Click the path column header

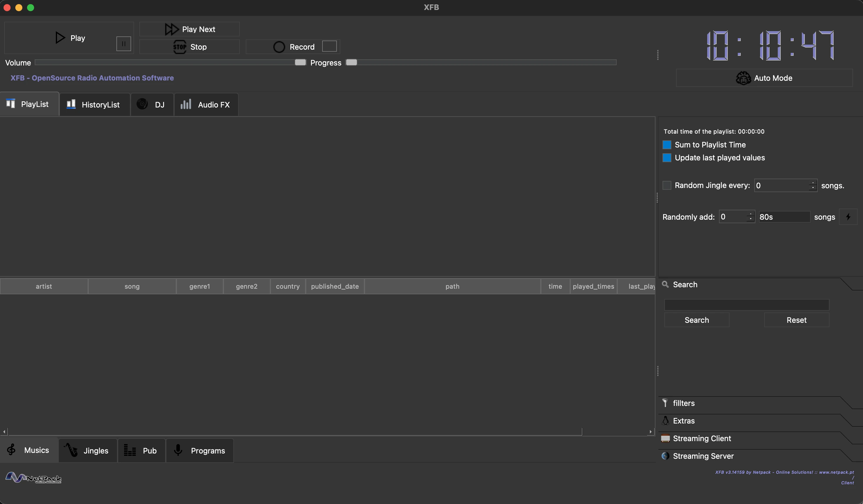click(452, 286)
